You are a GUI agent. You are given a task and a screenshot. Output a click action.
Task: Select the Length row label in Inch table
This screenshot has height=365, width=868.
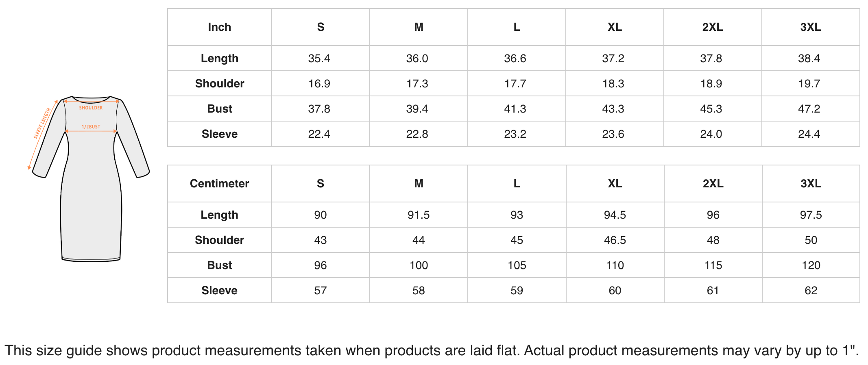(x=220, y=58)
